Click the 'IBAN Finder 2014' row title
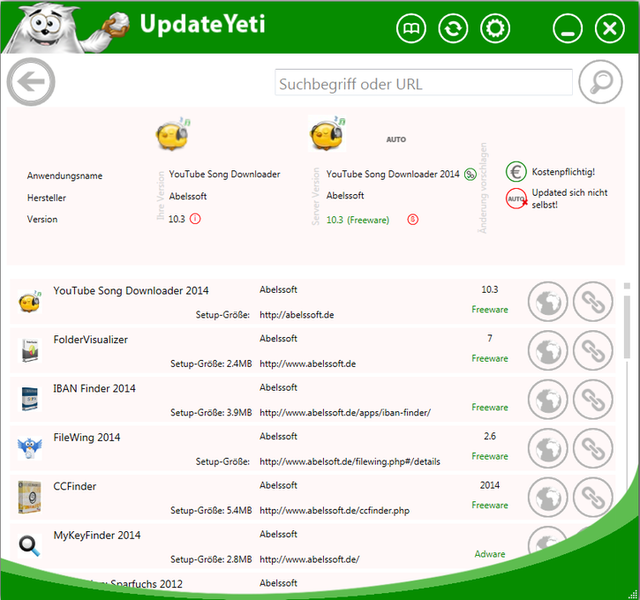Screen dimensions: 640x600 [94, 389]
